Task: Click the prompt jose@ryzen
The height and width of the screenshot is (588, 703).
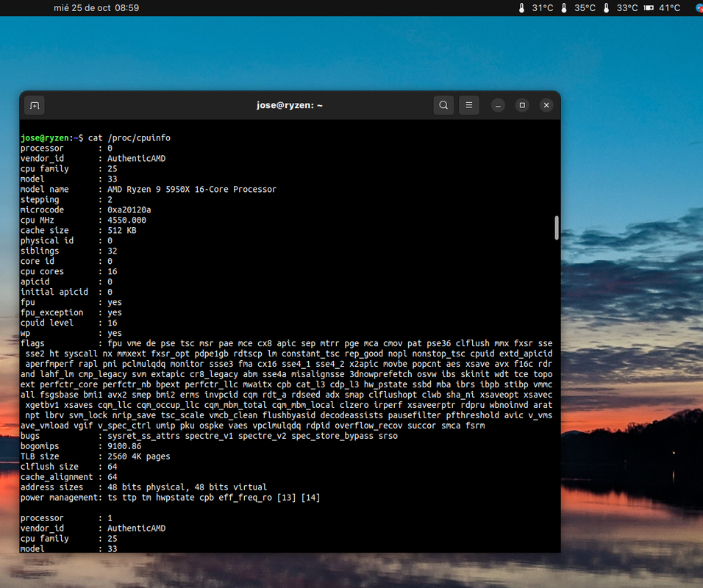Action: tap(44, 138)
